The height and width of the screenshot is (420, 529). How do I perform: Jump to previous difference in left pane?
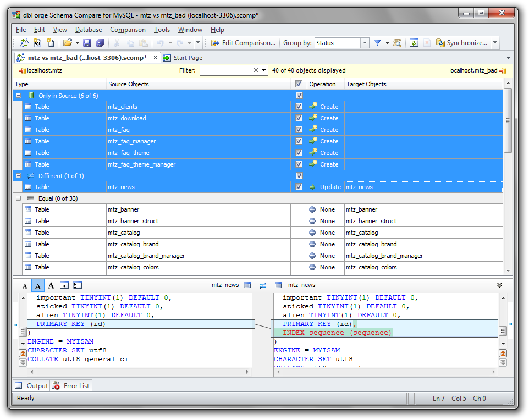23,353
